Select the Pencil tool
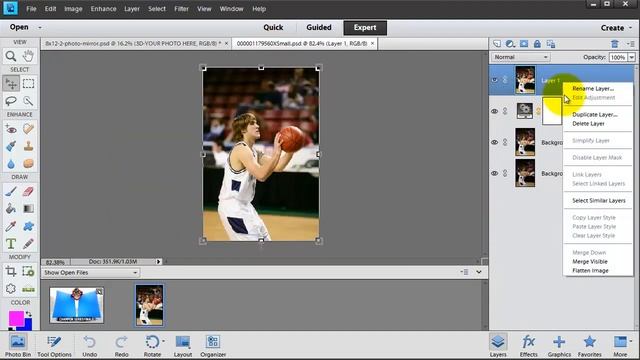This screenshot has width=640, height=360. (28, 244)
